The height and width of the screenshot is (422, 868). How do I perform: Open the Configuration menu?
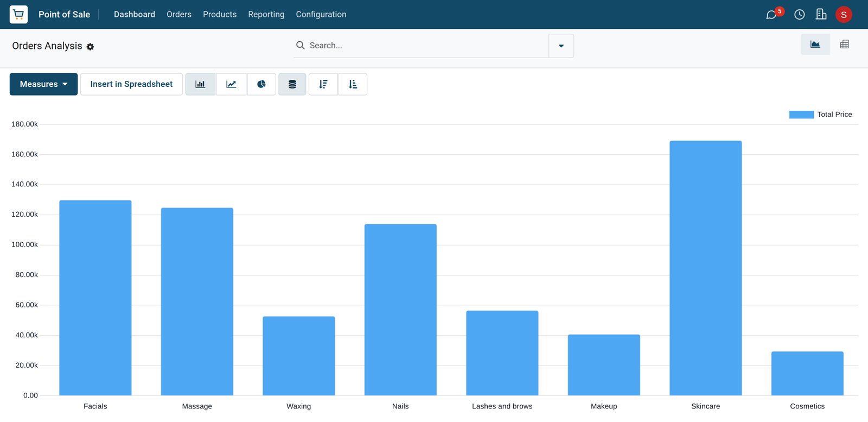pos(321,14)
